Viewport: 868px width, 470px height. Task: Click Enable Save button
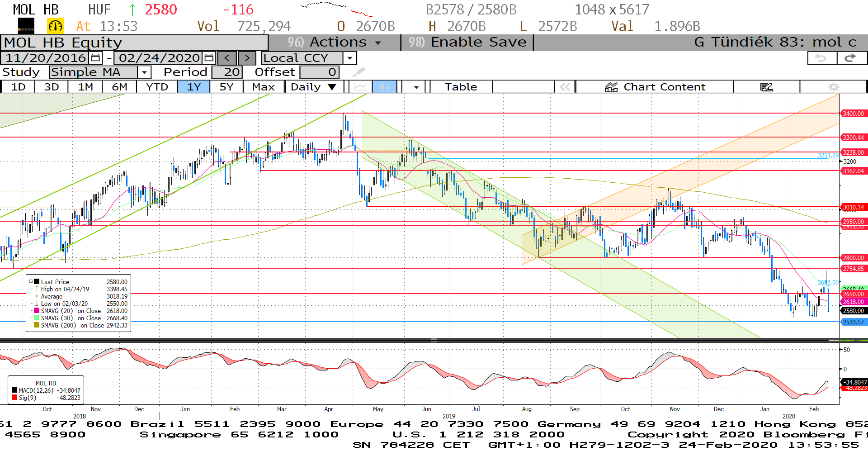click(467, 43)
